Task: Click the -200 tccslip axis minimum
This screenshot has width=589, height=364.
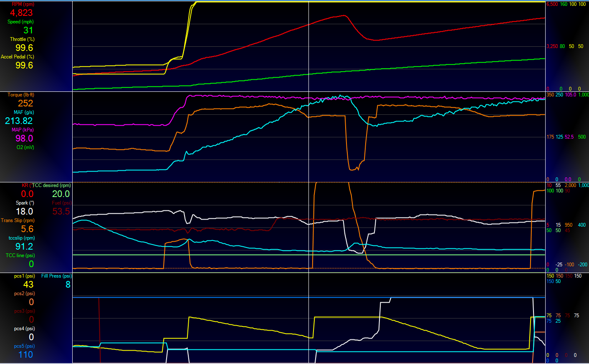Action: pyautogui.click(x=582, y=265)
